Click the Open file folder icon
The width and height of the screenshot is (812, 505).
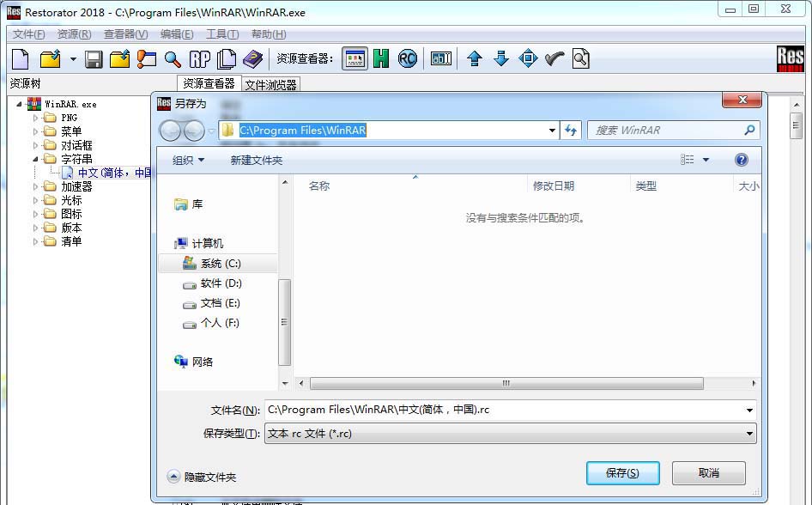point(51,58)
